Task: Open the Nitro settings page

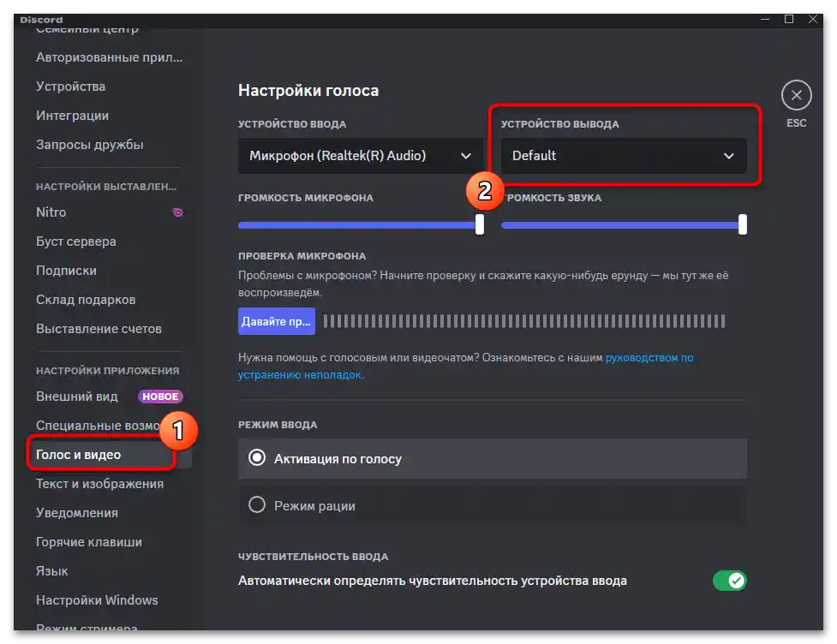Action: point(51,212)
